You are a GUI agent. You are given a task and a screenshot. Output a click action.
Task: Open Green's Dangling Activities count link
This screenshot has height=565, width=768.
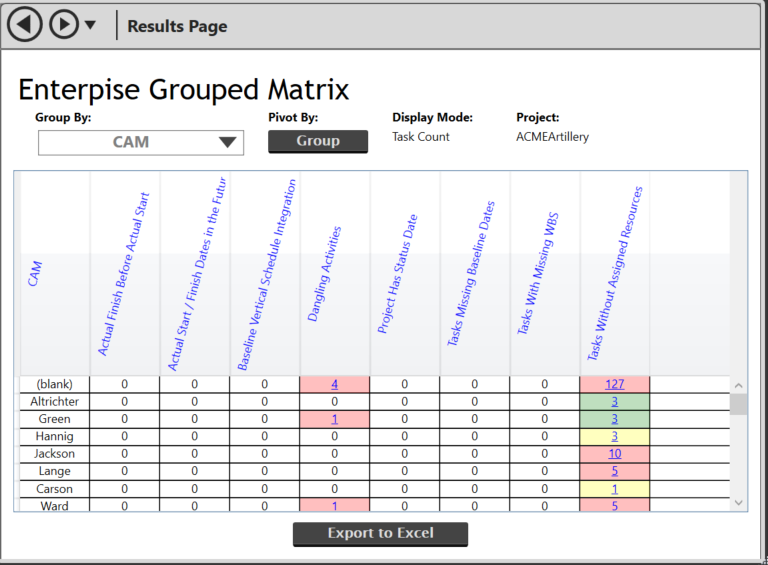334,419
